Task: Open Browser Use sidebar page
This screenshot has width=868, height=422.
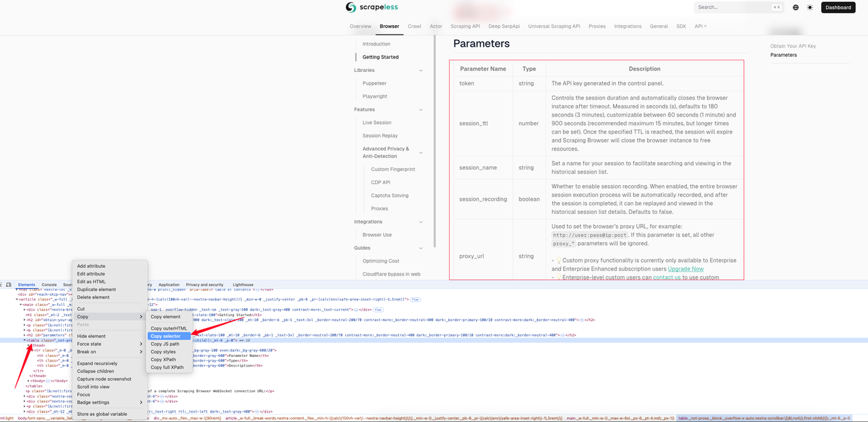Action: [377, 235]
